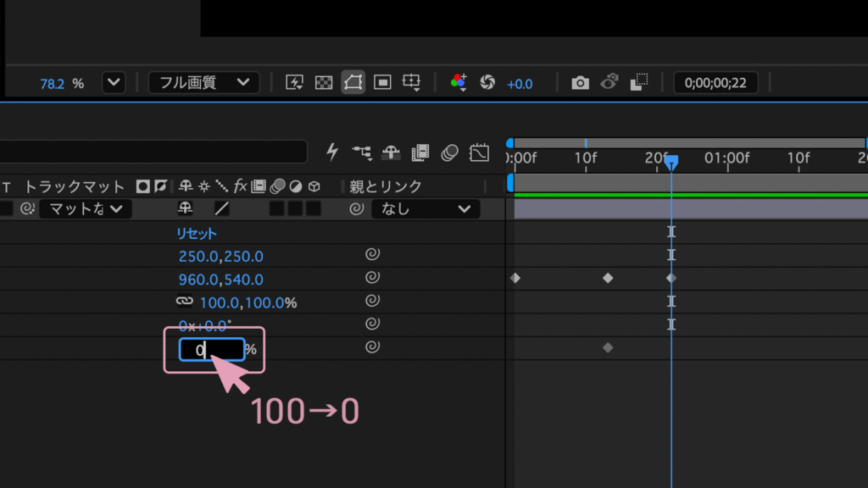The height and width of the screenshot is (488, 868).
Task: Open composition mini-flowchart icon
Action: (x=362, y=152)
